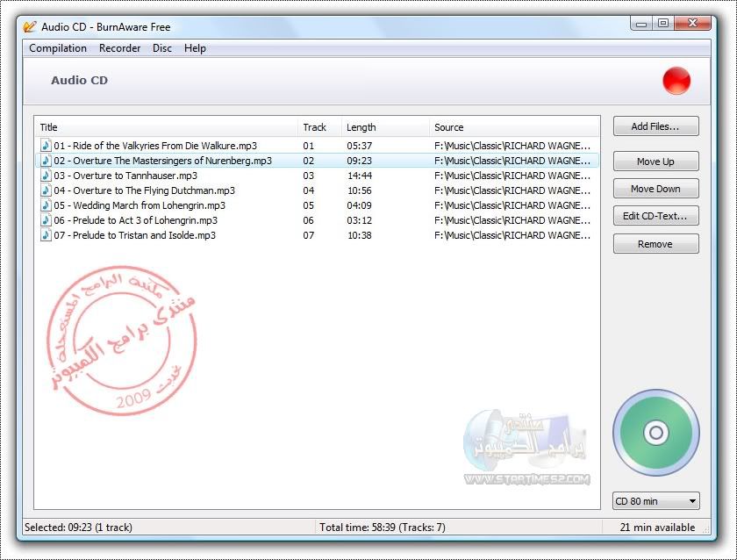Image resolution: width=737 pixels, height=560 pixels.
Task: Sort by the Title column header
Action: (x=167, y=127)
